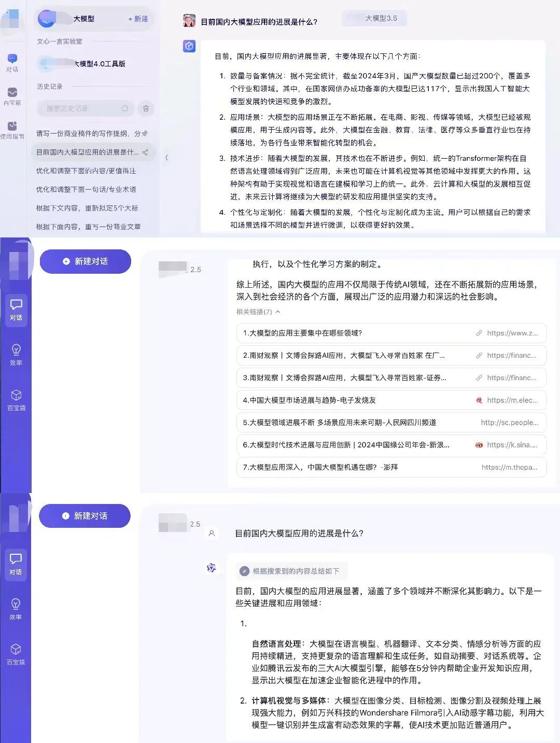Click link icon on 2.南财观察 row
The height and width of the screenshot is (743, 560).
(x=479, y=356)
